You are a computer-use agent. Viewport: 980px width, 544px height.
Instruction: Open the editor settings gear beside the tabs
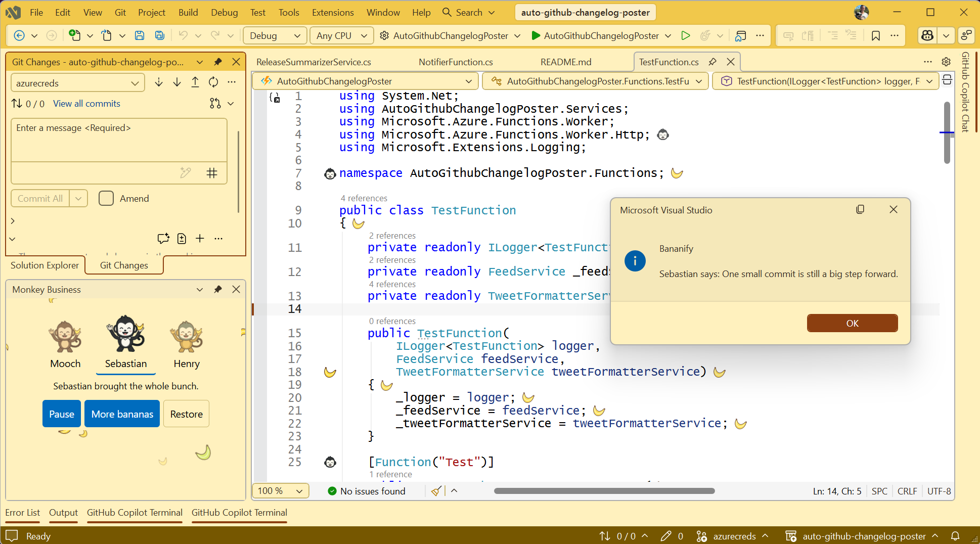click(x=946, y=62)
